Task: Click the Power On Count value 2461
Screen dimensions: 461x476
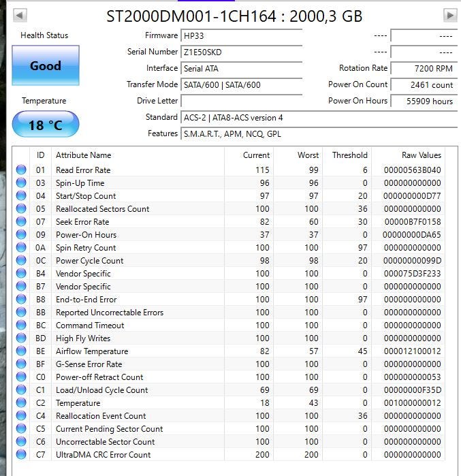Action: pos(424,85)
